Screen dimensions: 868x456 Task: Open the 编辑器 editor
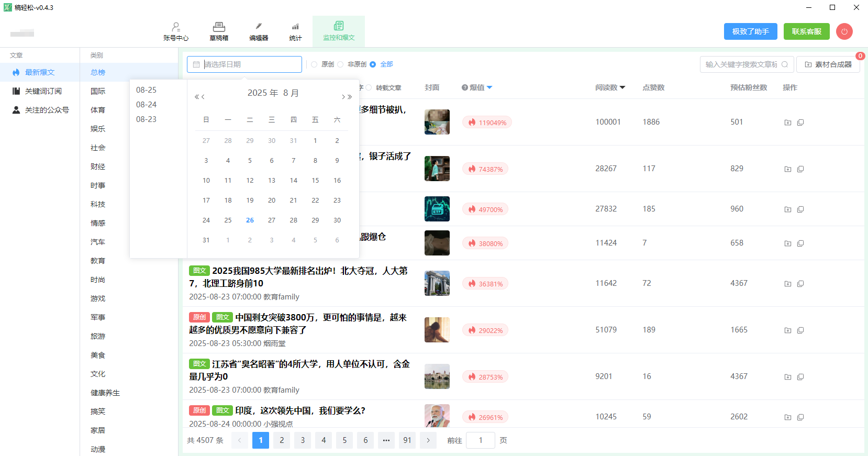pos(259,31)
